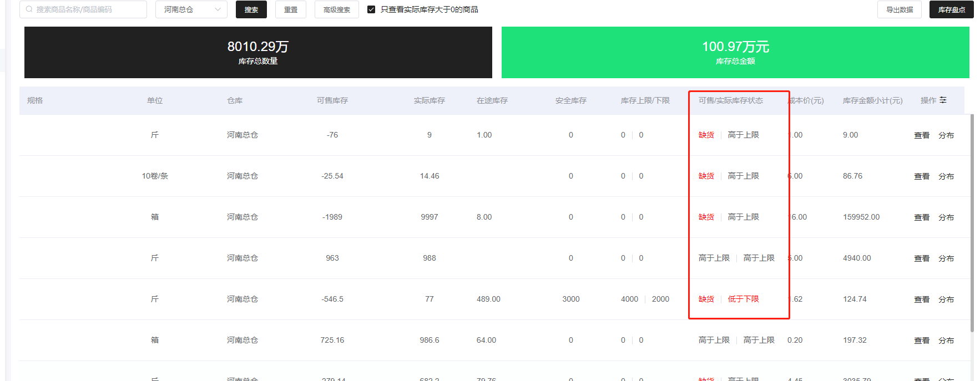Click 查看 in the 159952.00 subtotal row
The image size is (980, 381).
pyautogui.click(x=922, y=217)
